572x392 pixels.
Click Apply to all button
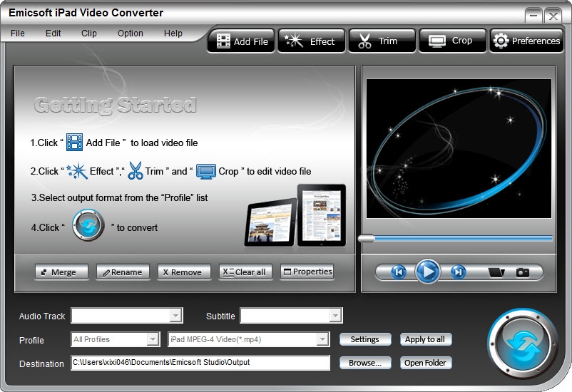coord(425,339)
